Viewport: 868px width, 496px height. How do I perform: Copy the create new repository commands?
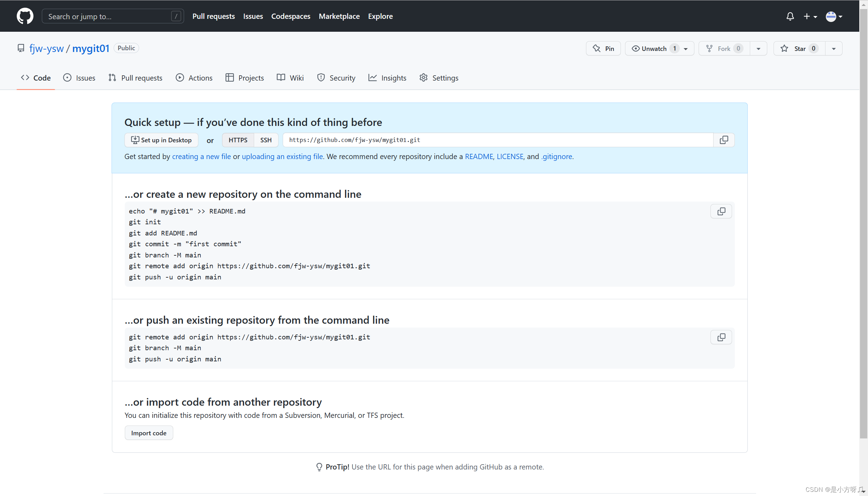pyautogui.click(x=721, y=211)
